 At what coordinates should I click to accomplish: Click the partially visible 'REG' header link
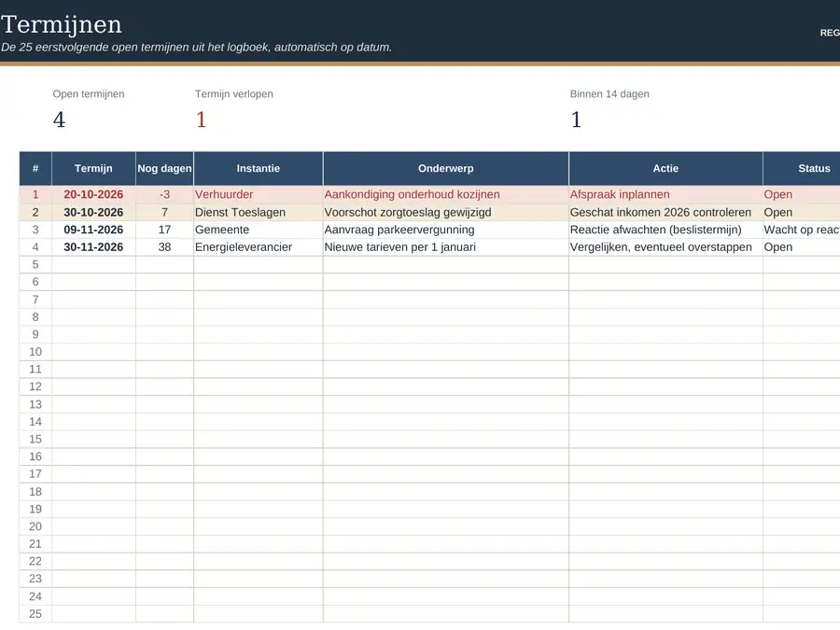coord(830,33)
